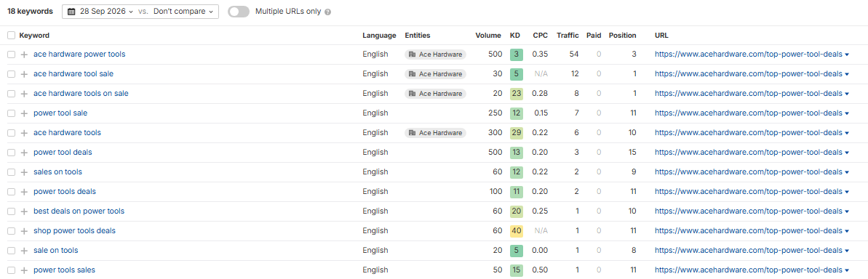Check the select-all Keyword header checkbox
The height and width of the screenshot is (279, 868).
(x=12, y=36)
